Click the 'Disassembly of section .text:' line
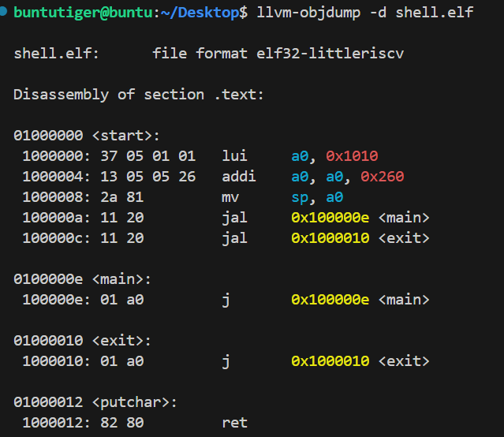504x437 pixels. [139, 95]
